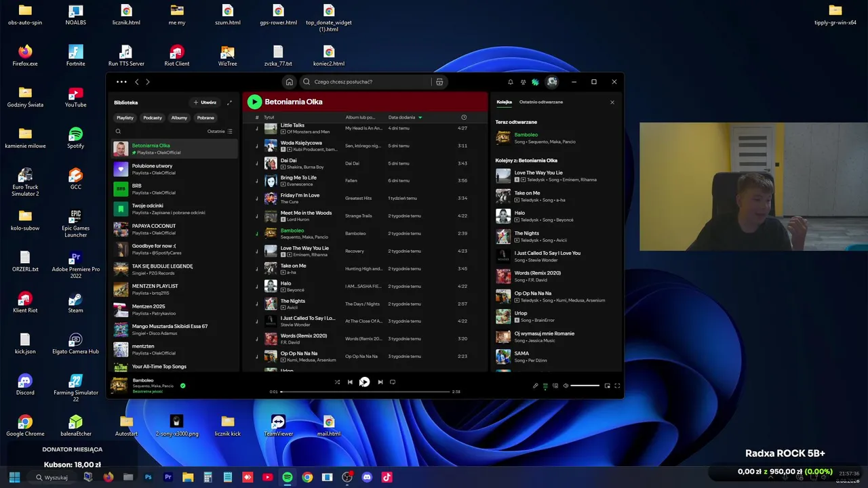
Task: Open the Spotify user profile avatar
Action: tap(552, 82)
